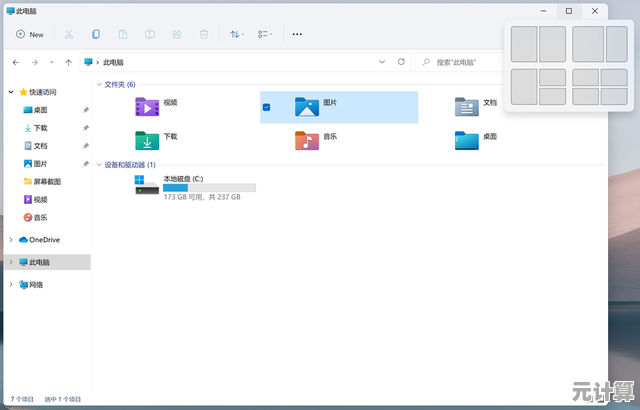Uncheck the 图片 folder selection checkbox
Screen dimensions: 640x410
266,105
